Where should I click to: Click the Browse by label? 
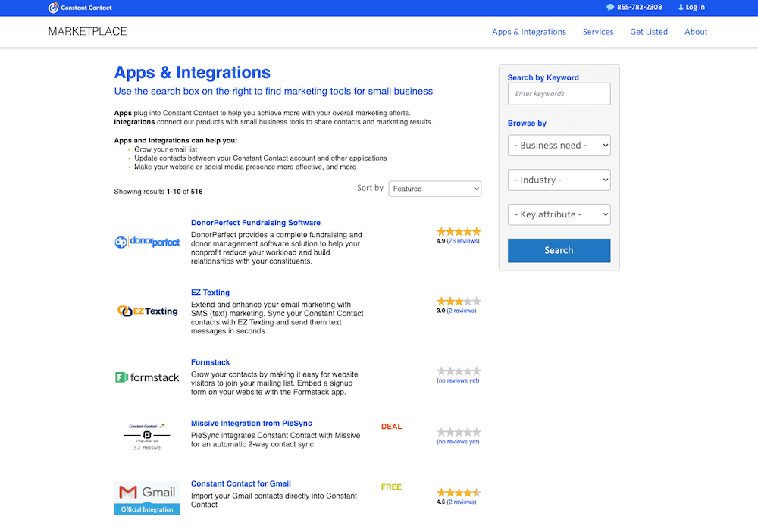tap(527, 124)
